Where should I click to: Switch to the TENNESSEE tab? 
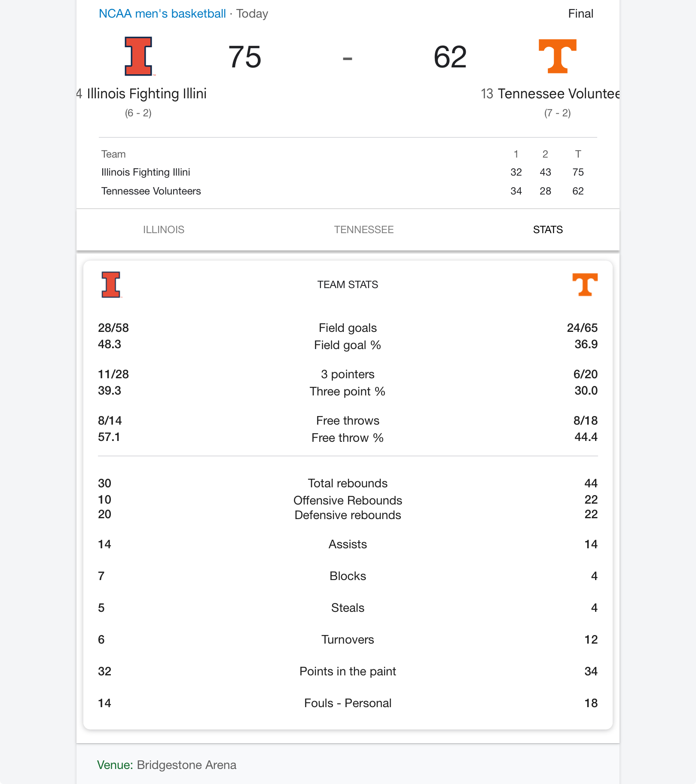click(x=364, y=230)
